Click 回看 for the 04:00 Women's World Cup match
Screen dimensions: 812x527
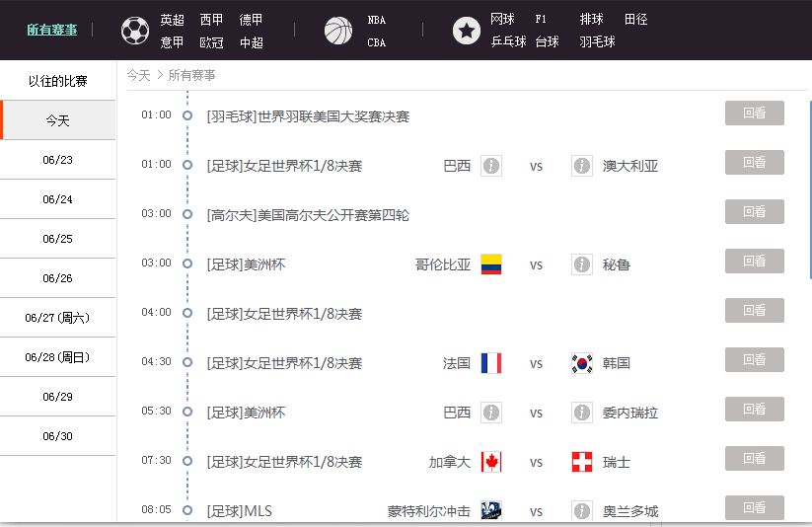[755, 311]
